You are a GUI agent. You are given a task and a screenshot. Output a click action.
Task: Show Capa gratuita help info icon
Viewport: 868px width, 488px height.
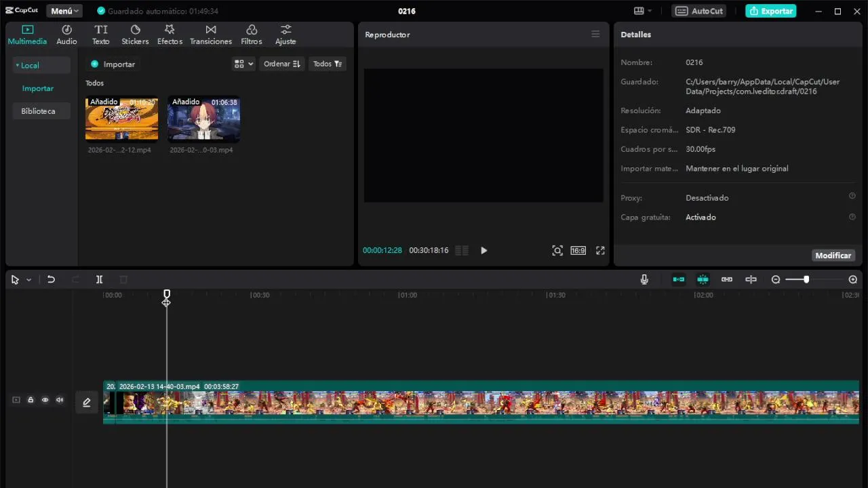click(852, 217)
